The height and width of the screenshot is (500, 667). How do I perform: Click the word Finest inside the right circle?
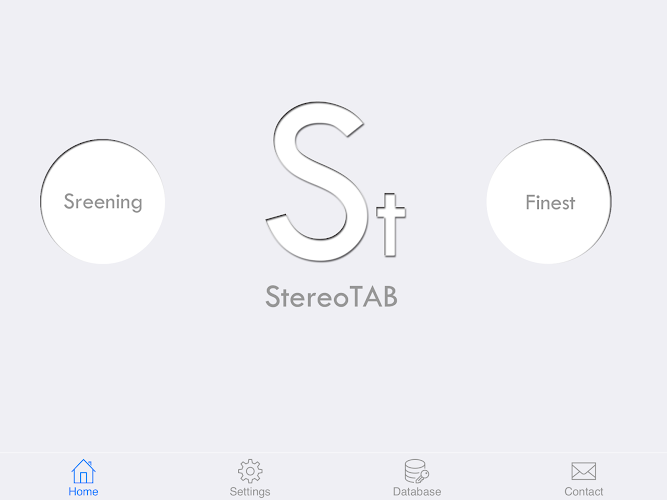(x=550, y=203)
